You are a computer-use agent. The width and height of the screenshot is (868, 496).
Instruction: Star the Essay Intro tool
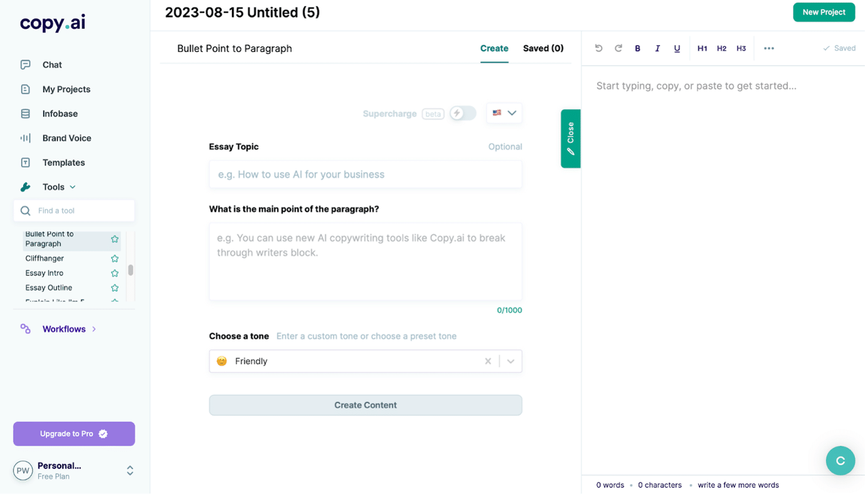115,273
